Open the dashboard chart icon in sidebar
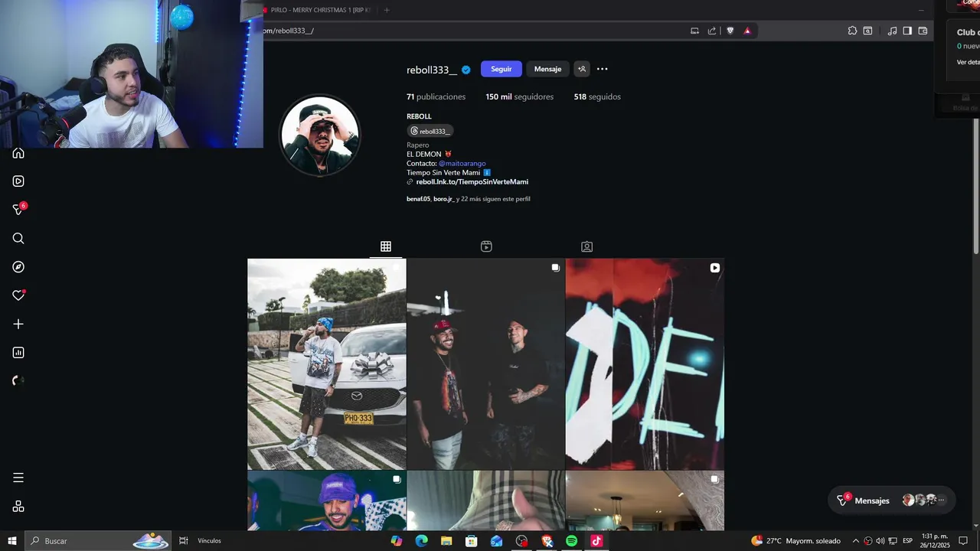This screenshot has width=980, height=551. (x=18, y=353)
